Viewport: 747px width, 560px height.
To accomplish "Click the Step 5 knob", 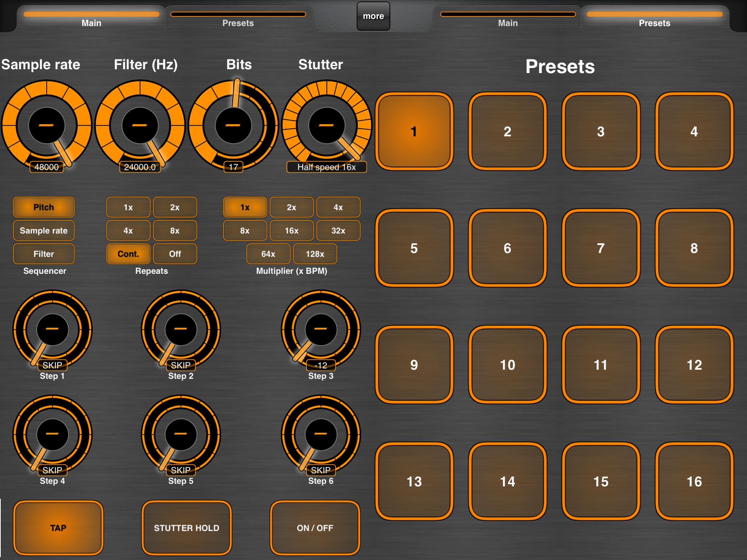I will [x=181, y=435].
